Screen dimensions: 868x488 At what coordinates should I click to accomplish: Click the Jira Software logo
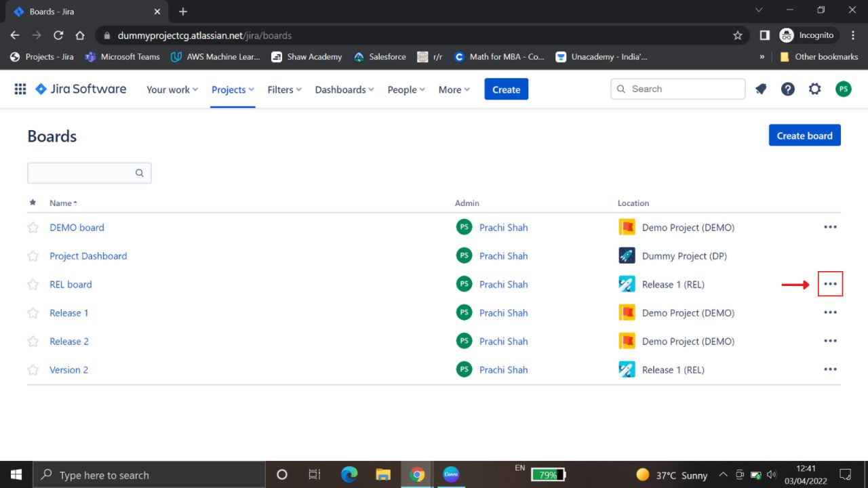[x=81, y=89]
